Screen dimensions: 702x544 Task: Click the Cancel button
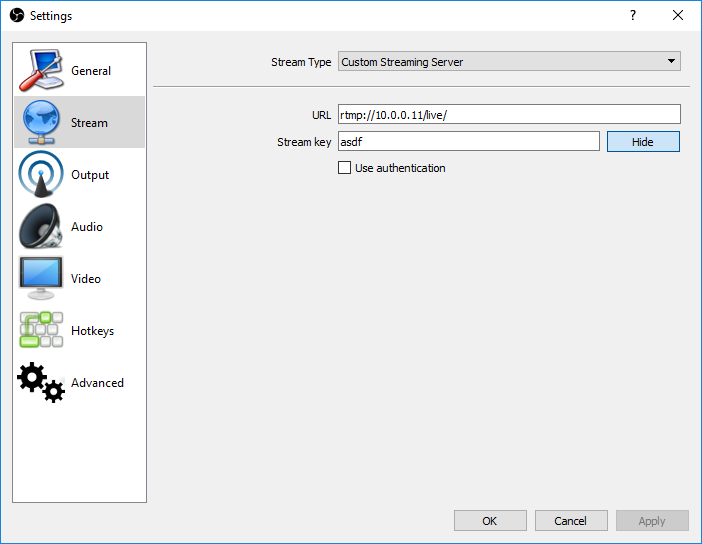[x=571, y=521]
